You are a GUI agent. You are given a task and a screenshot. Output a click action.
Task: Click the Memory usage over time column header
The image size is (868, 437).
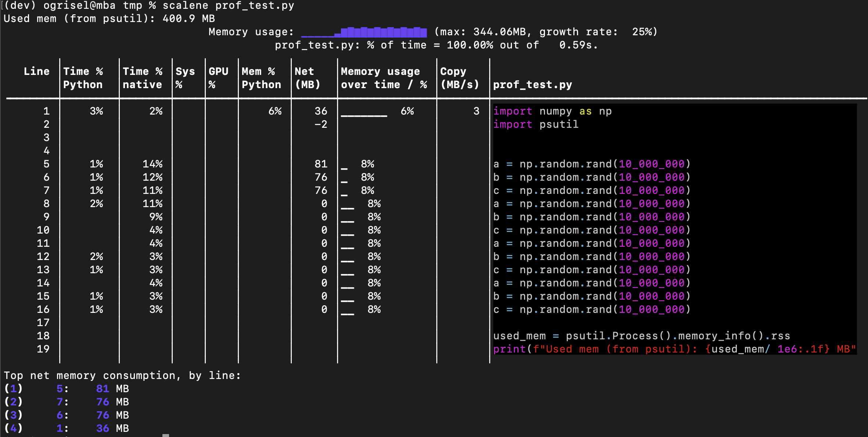[x=384, y=78]
